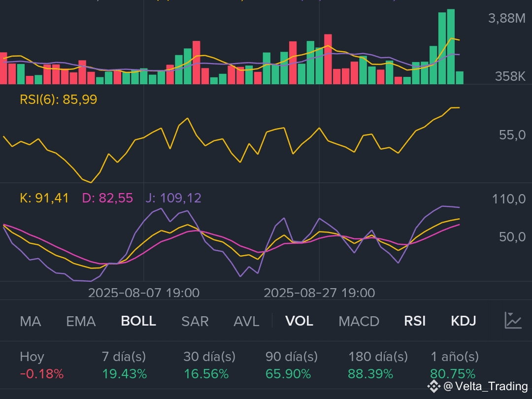This screenshot has height=399, width=532.
Task: Toggle the RSI indicator
Action: pos(415,321)
